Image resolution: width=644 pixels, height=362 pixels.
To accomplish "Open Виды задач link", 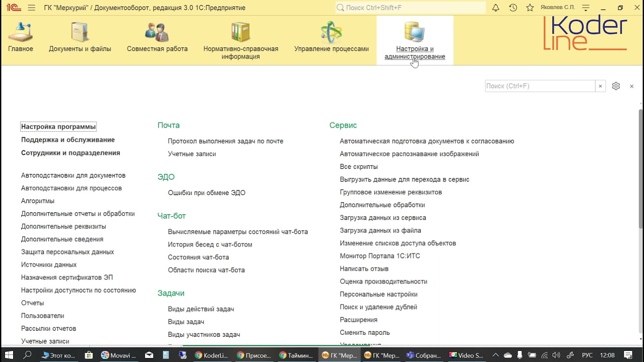I will point(186,322).
